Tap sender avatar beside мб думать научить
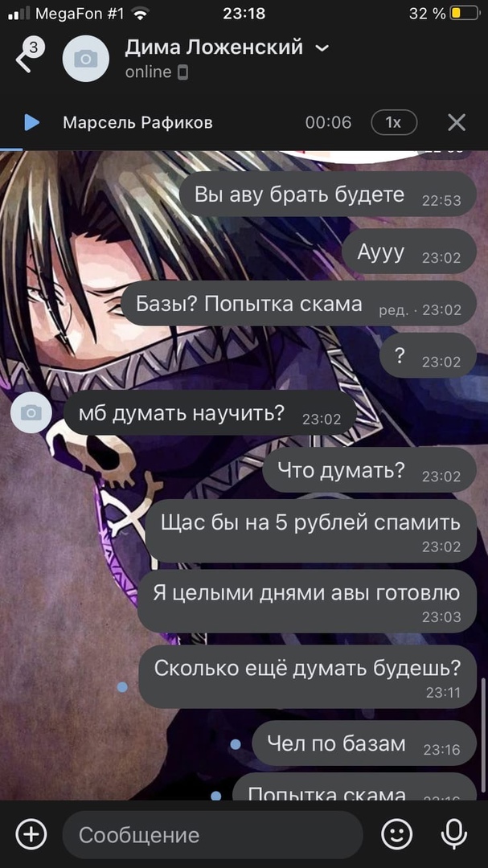 (31, 412)
